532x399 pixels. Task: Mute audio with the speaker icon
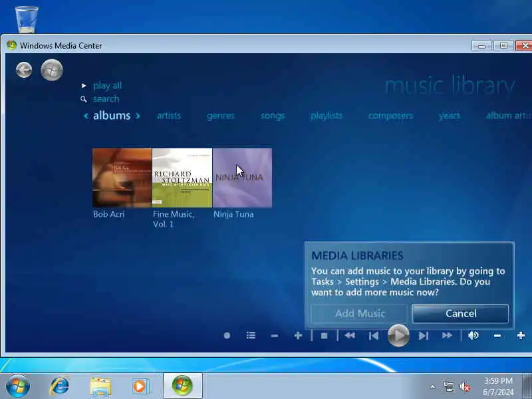coord(473,336)
